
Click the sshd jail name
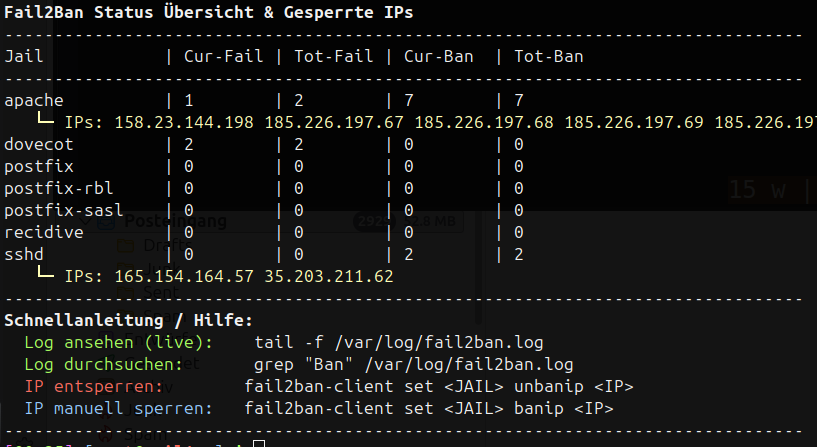pos(24,254)
